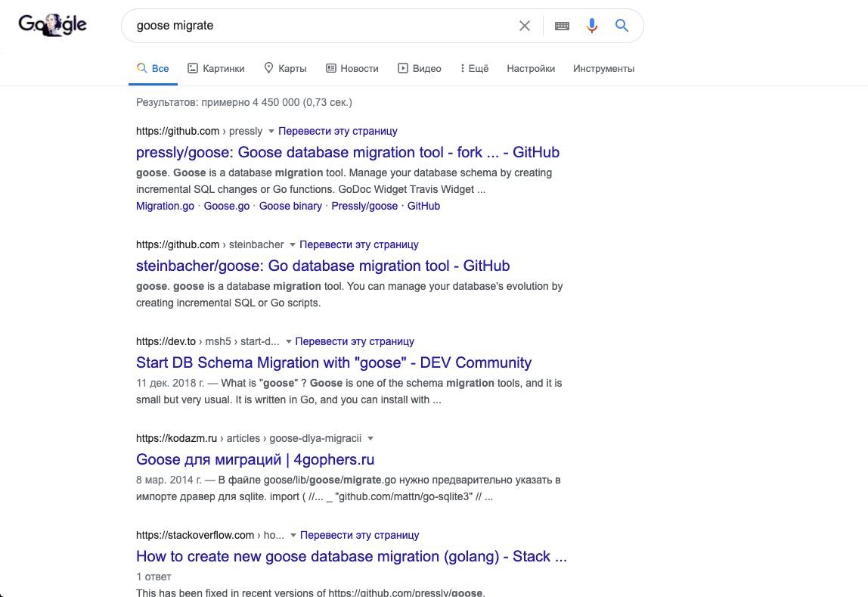
Task: Open the on-screen keyboard icon
Action: pyautogui.click(x=562, y=26)
